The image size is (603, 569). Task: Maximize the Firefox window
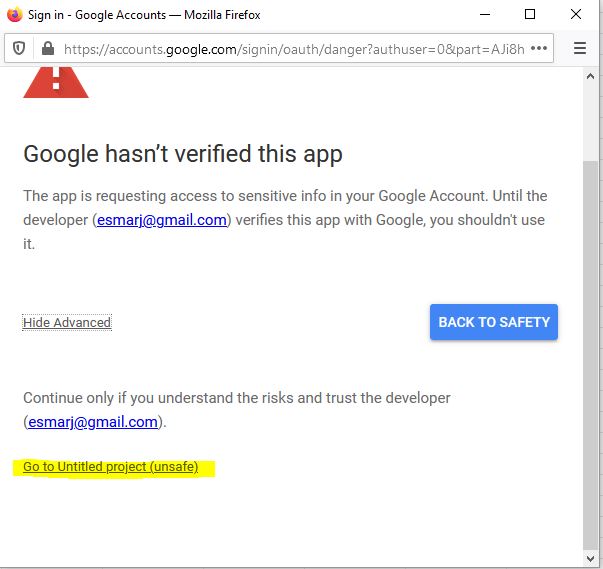pos(530,15)
